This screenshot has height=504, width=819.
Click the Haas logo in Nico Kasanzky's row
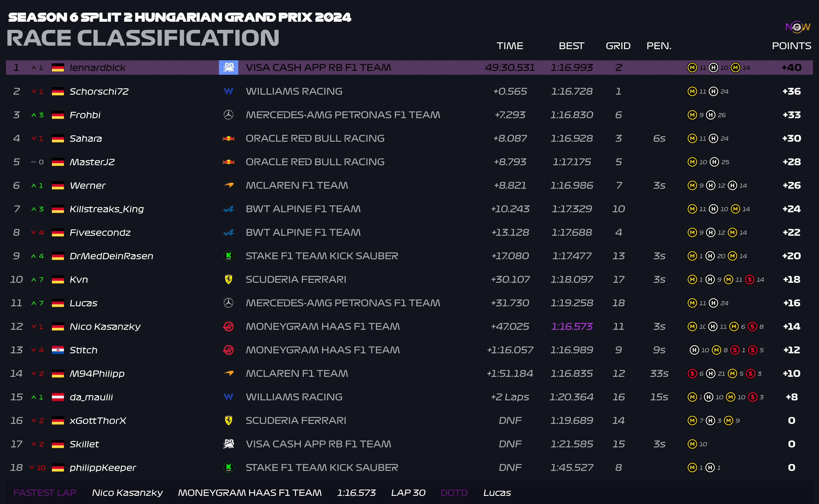[229, 326]
